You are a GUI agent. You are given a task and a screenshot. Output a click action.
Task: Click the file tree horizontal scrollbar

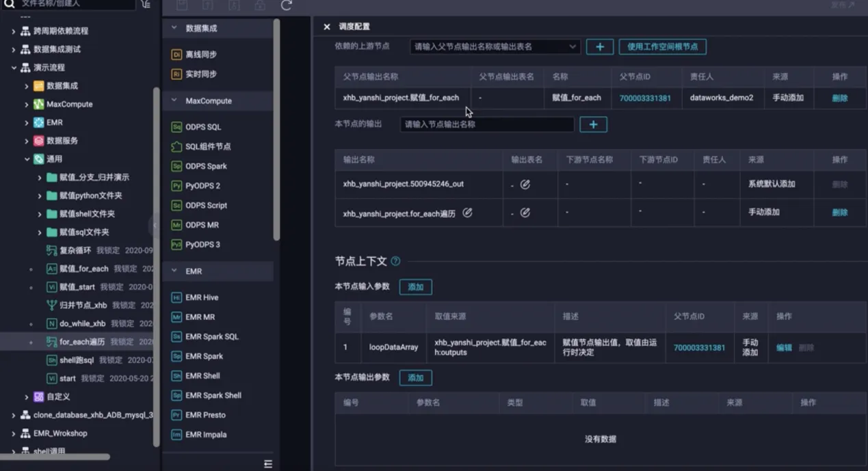55,457
